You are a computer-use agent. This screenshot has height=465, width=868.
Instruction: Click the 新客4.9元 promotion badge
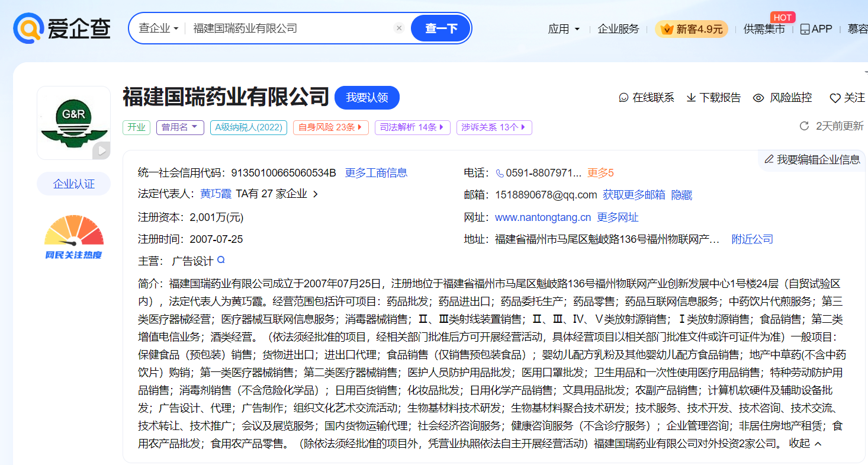(691, 28)
